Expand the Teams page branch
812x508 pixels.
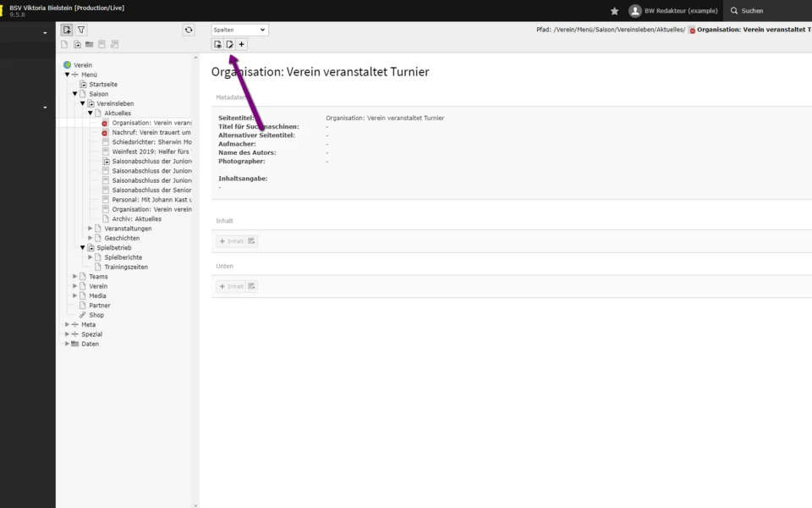click(74, 277)
